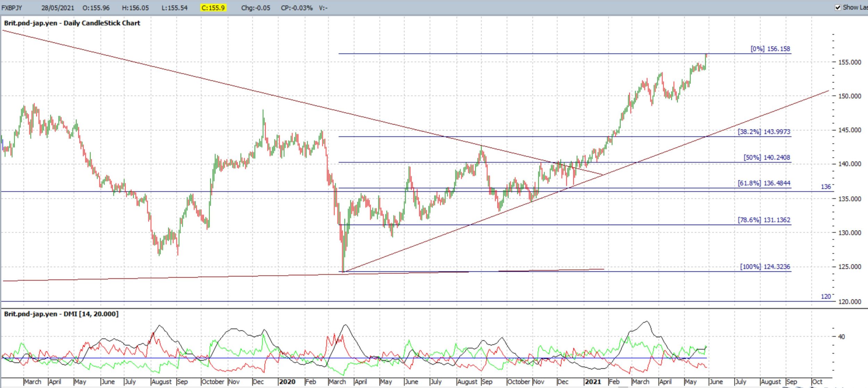
Task: Click the CP:-0.03% percent change
Action: click(x=297, y=8)
